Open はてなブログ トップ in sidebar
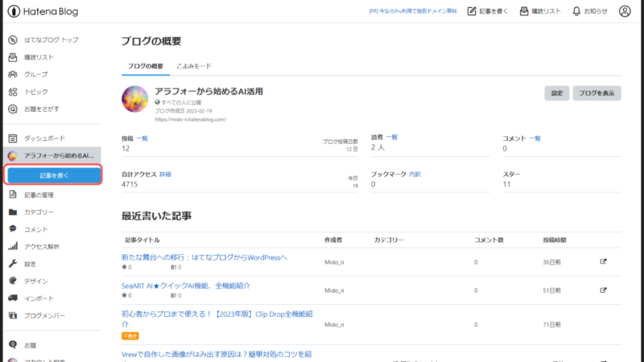Viewport: 644px width, 362px height. (52, 39)
